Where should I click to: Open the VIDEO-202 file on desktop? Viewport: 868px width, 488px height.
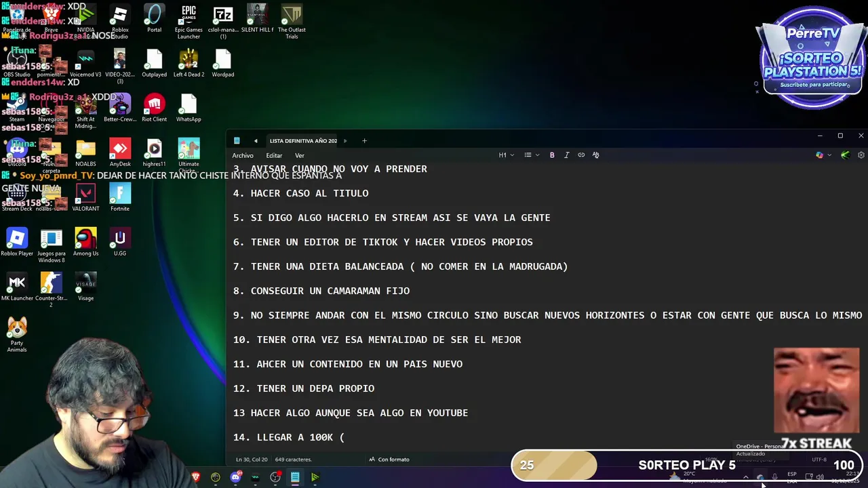coord(120,67)
